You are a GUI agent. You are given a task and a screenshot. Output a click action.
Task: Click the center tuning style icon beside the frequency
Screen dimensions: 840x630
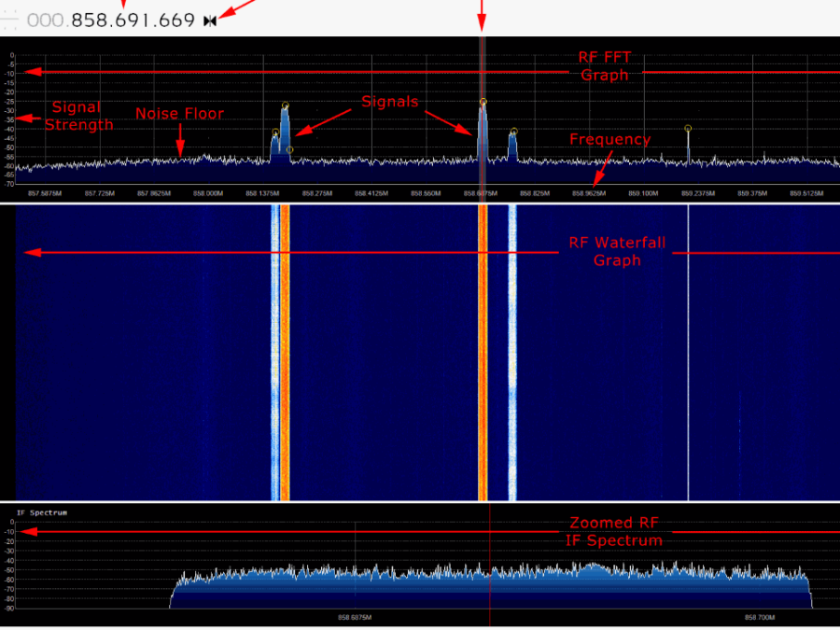click(x=210, y=21)
